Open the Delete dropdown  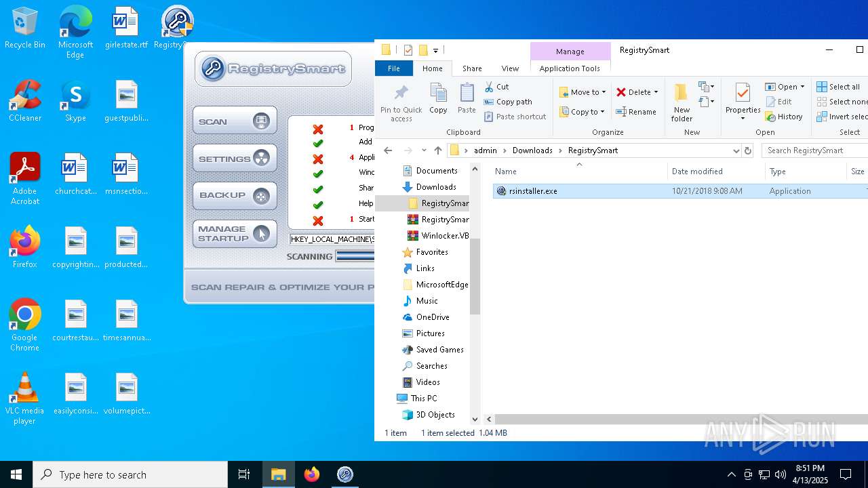pos(637,92)
